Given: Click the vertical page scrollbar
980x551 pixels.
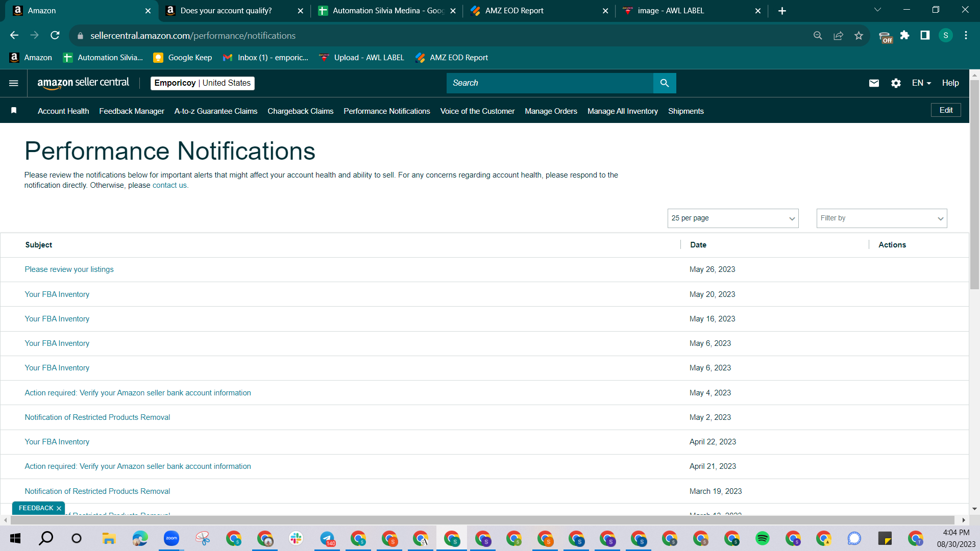Looking at the screenshot, I should [974, 184].
